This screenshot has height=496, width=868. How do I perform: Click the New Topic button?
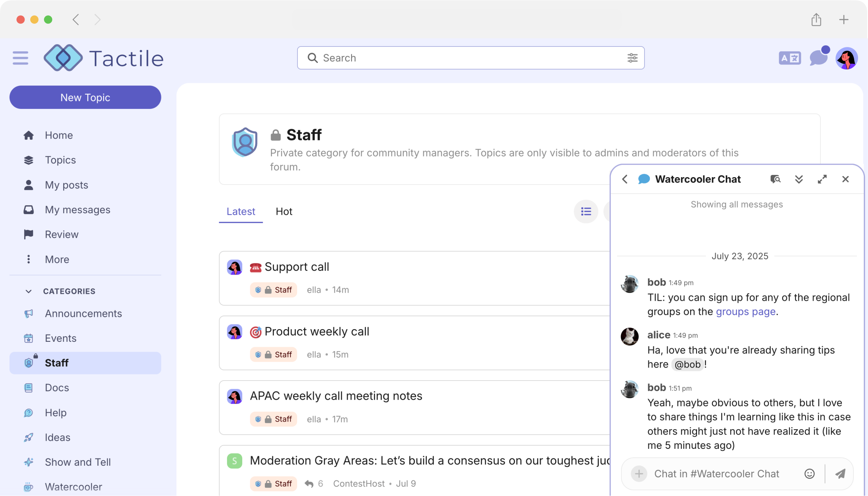[85, 97]
